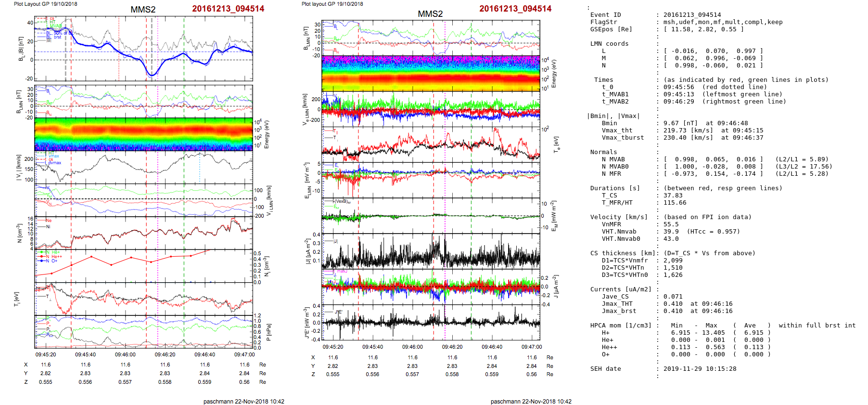
Task: Click the Jmax_THT value 0.410
Action: (673, 304)
